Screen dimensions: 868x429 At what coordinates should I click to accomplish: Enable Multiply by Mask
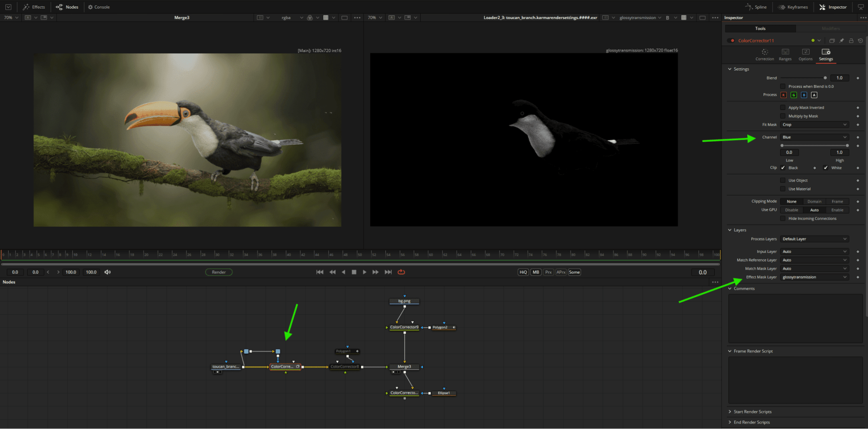tap(783, 116)
